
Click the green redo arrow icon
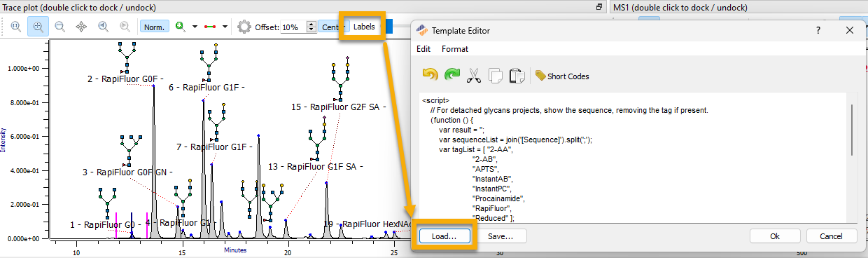tap(452, 75)
